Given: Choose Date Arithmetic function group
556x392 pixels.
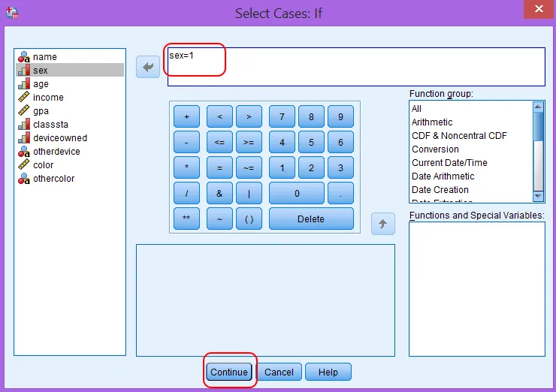Looking at the screenshot, I should pyautogui.click(x=471, y=176).
